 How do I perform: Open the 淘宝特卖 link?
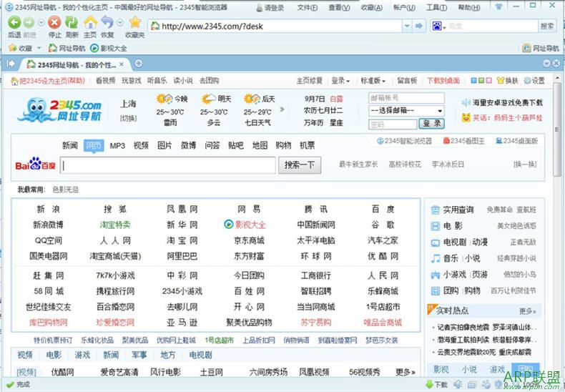(x=115, y=225)
